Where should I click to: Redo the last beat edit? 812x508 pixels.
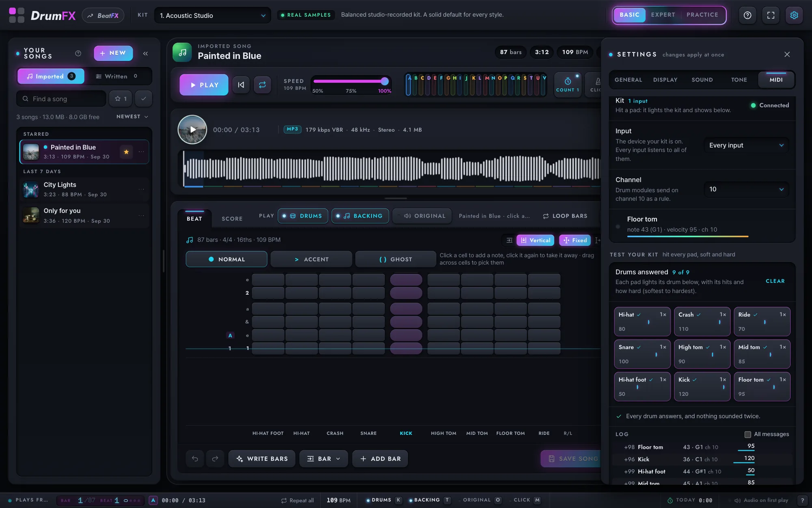(215, 459)
